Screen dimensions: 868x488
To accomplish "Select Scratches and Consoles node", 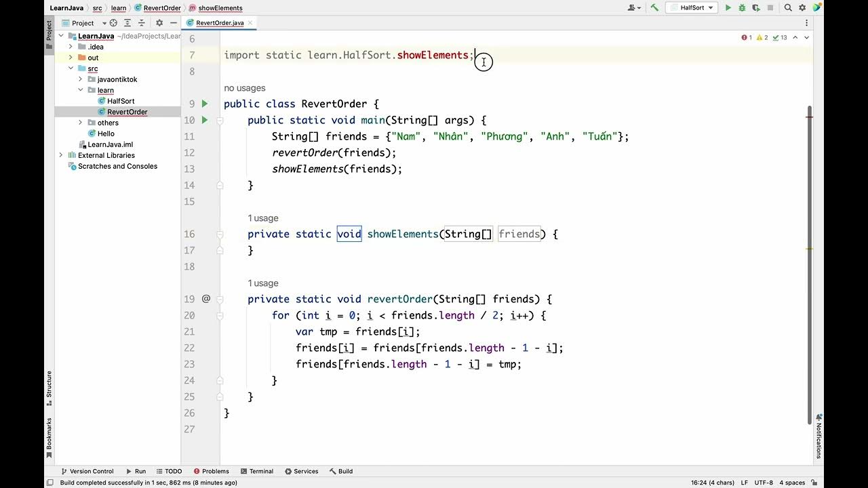I will [117, 166].
